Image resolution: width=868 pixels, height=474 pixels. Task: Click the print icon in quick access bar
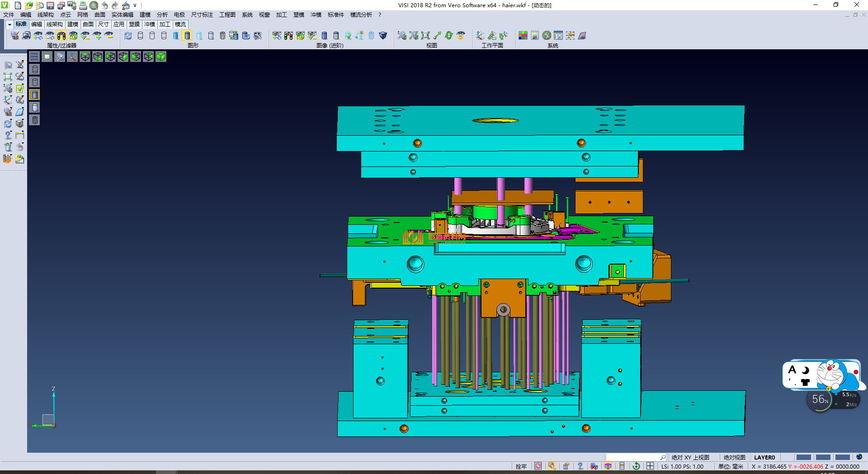83,5
